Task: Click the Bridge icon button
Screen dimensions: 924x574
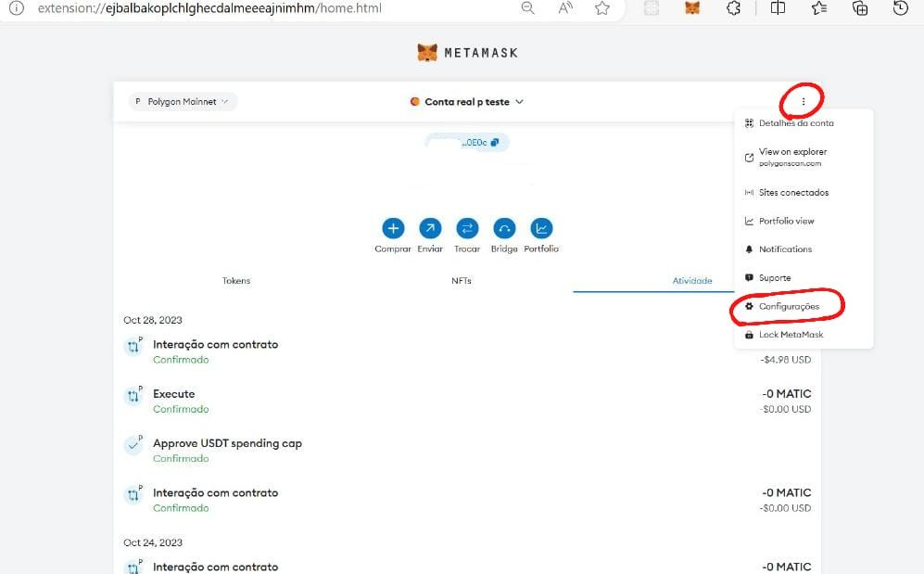Action: [x=504, y=228]
